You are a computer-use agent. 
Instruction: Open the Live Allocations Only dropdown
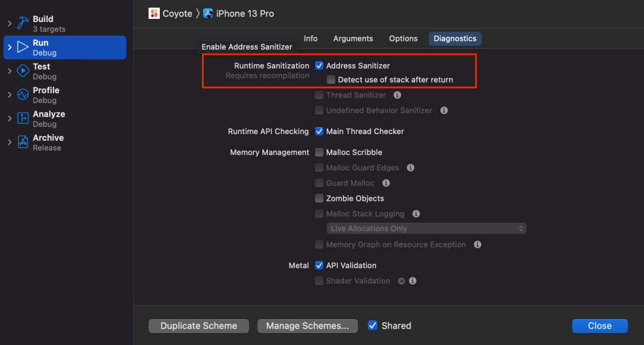click(x=426, y=229)
